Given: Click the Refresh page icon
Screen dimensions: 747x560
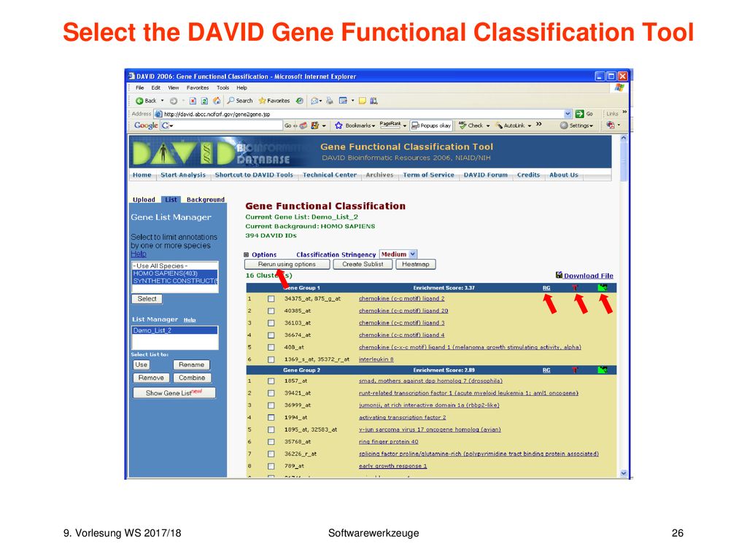Looking at the screenshot, I should 204,101.
